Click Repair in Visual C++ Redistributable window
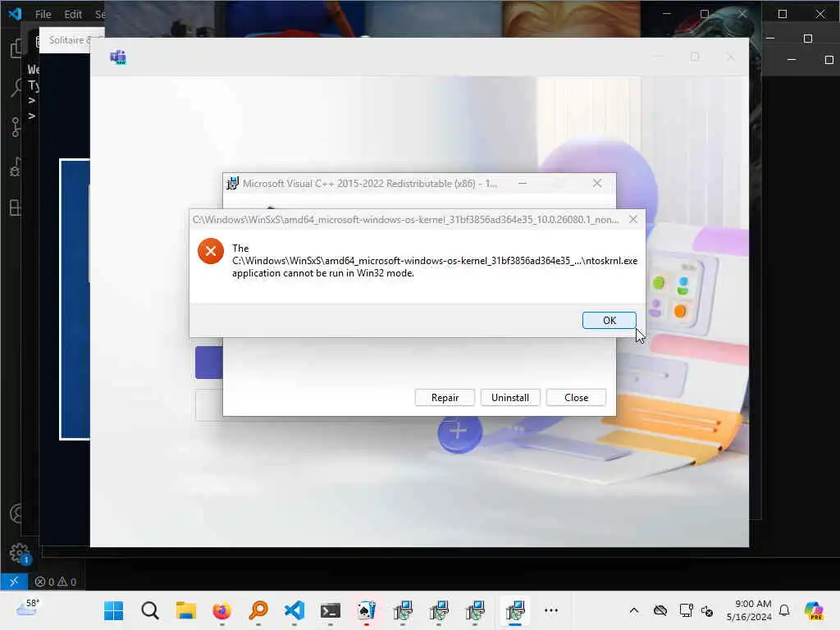The height and width of the screenshot is (630, 840). (445, 398)
